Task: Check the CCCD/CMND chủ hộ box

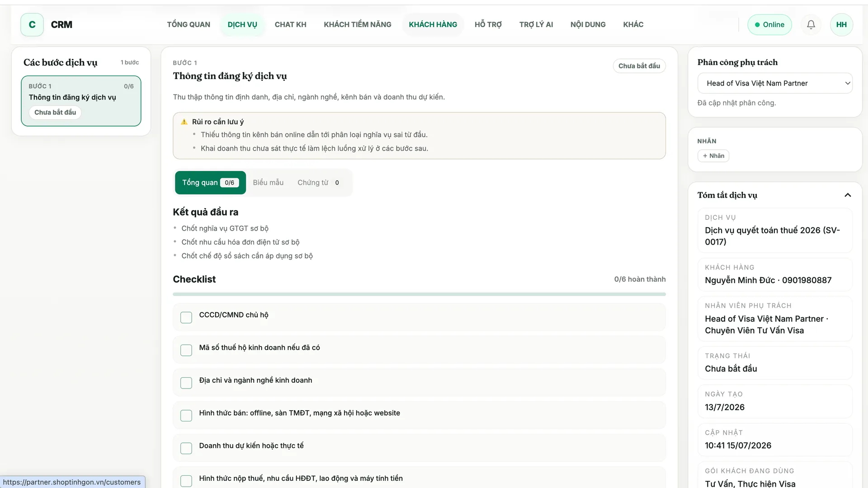Action: tap(186, 317)
